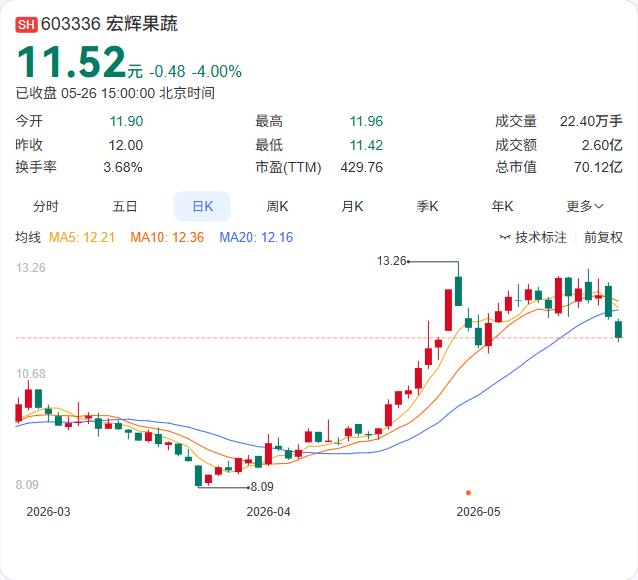Screen dimensions: 638x580
Task: Click the 10.68 y-axis price label
Action: point(31,374)
